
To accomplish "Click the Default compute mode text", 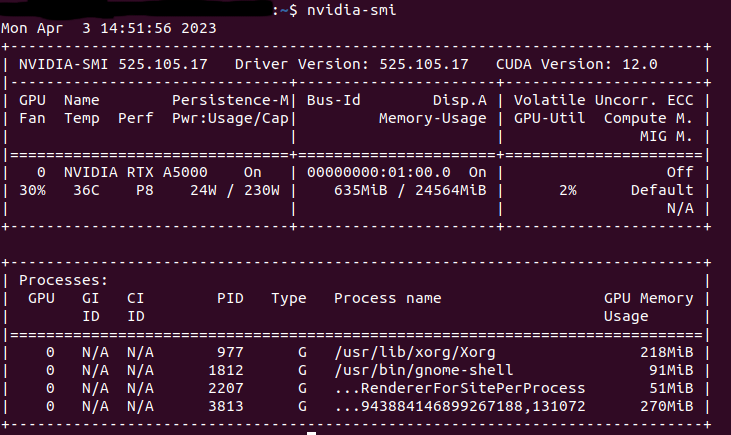I will (x=662, y=190).
